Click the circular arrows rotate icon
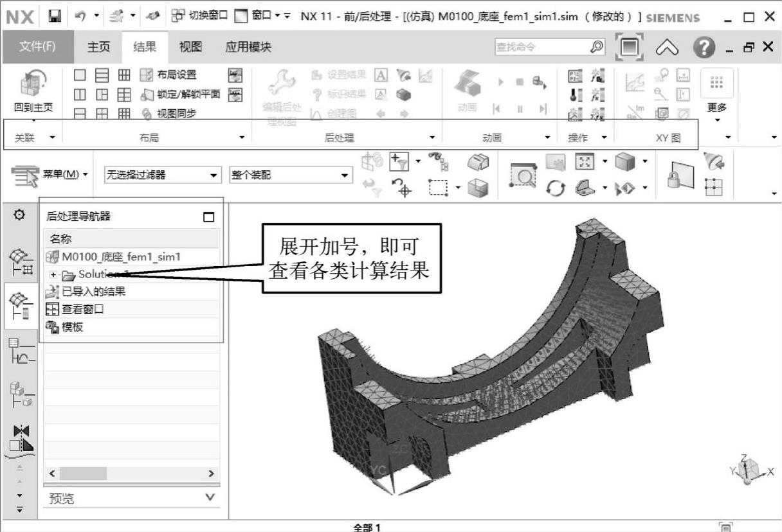The image size is (782, 532). coord(555,189)
